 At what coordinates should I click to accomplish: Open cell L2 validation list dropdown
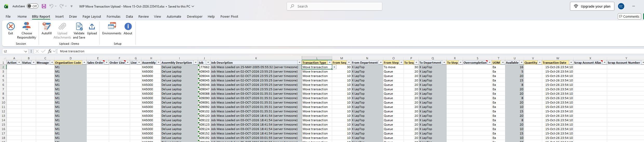pos(334,67)
